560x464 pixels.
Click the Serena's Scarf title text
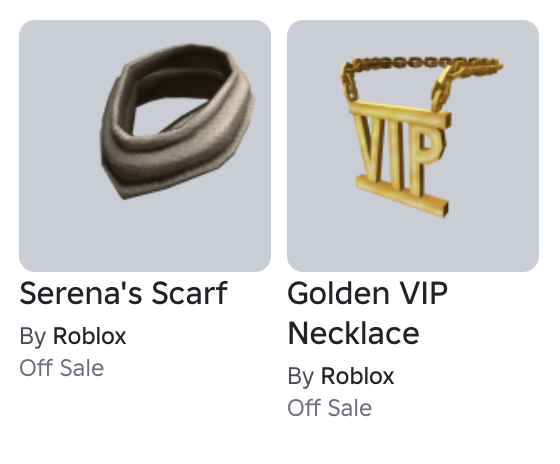pos(123,293)
